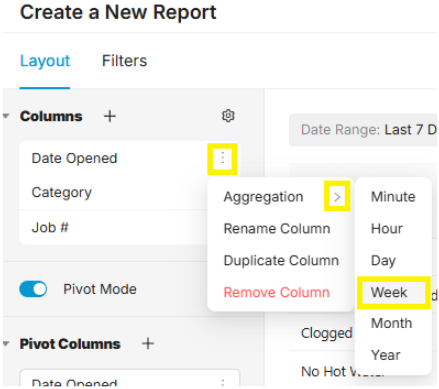This screenshot has width=439, height=389.
Task: Toggle the Pivot Mode switch
Action: [x=33, y=289]
